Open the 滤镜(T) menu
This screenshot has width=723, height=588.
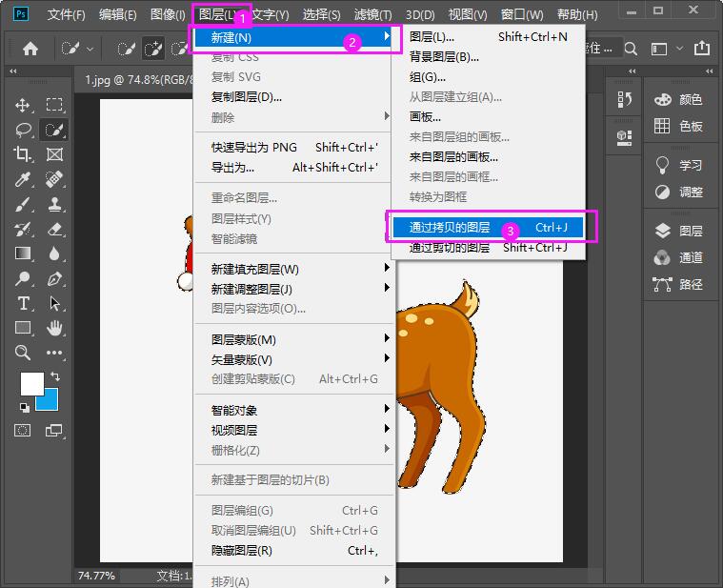pyautogui.click(x=372, y=14)
